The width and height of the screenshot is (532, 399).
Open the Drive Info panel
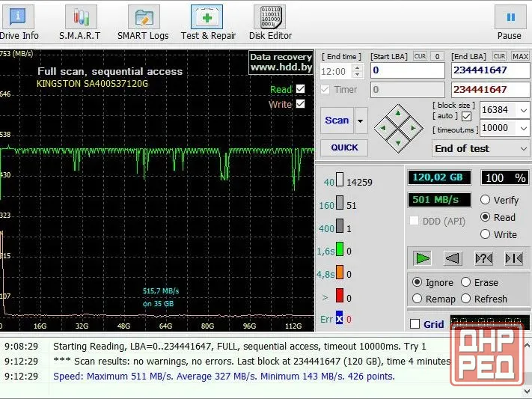pos(19,22)
